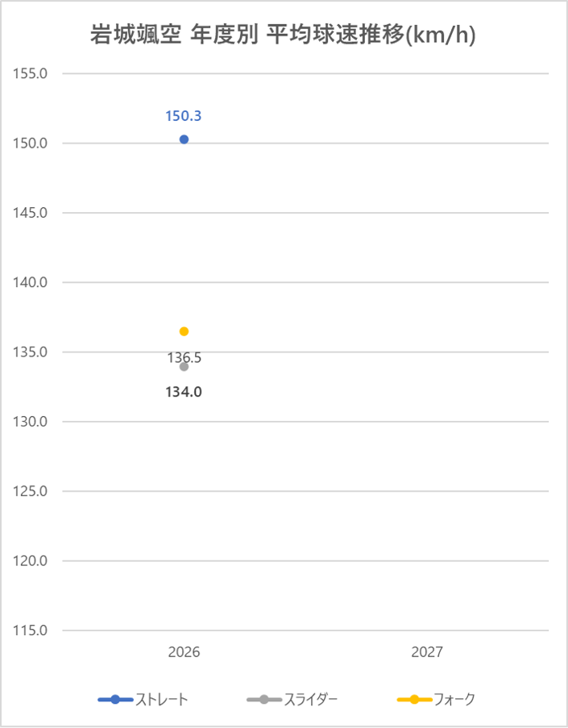Click the yellow フォーク legend marker

(414, 699)
